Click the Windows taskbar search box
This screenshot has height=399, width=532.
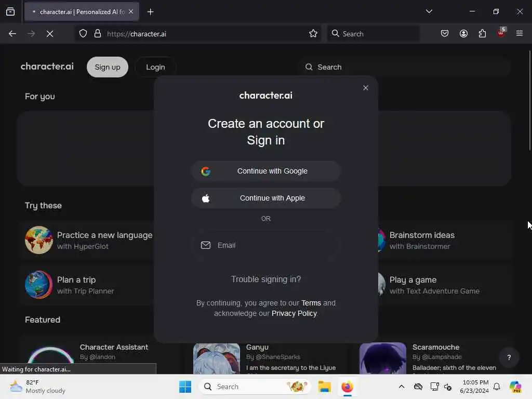coord(255,387)
